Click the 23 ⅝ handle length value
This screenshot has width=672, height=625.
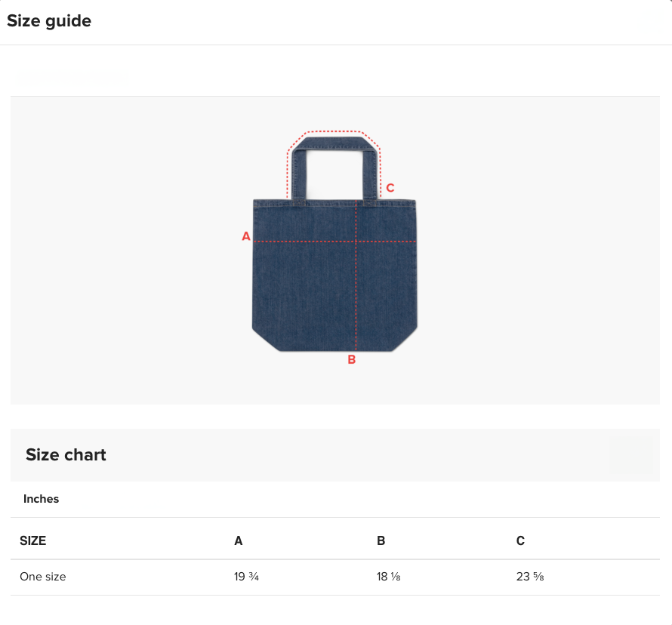[530, 577]
